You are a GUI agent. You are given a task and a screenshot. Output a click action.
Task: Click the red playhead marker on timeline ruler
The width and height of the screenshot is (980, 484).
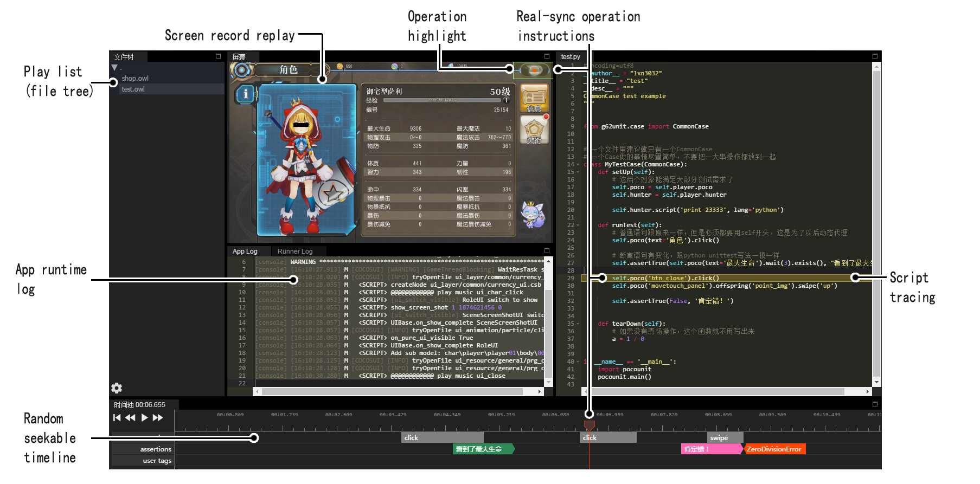click(590, 426)
